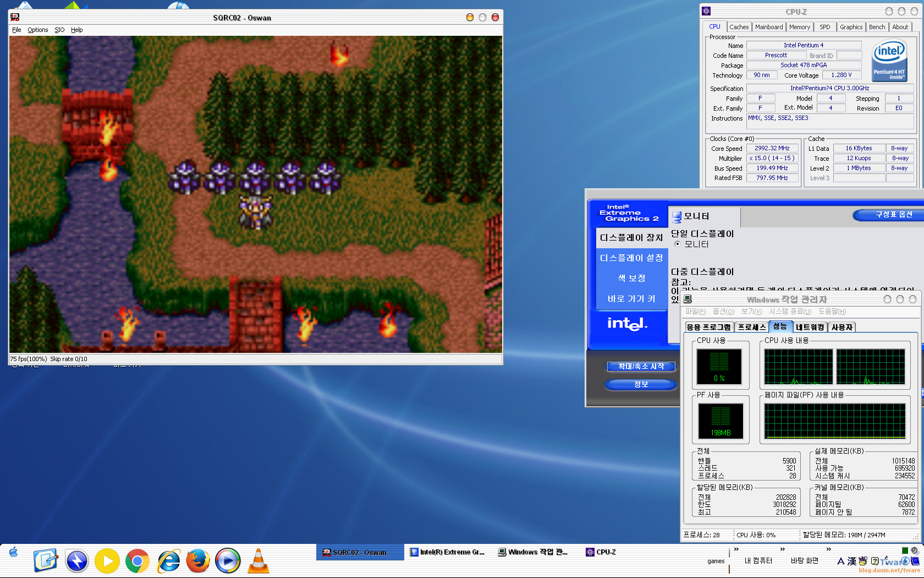Select 색 보정 in Intel sidebar
924x578 pixels.
(632, 279)
